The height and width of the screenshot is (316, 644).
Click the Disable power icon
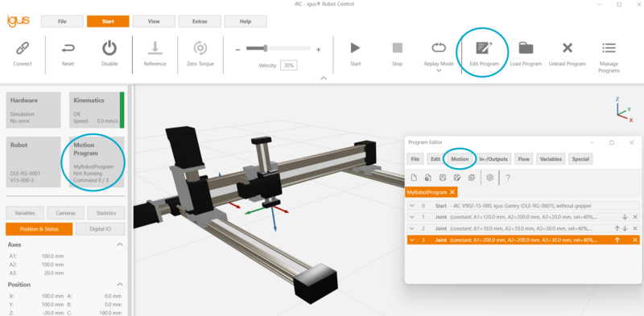point(109,48)
